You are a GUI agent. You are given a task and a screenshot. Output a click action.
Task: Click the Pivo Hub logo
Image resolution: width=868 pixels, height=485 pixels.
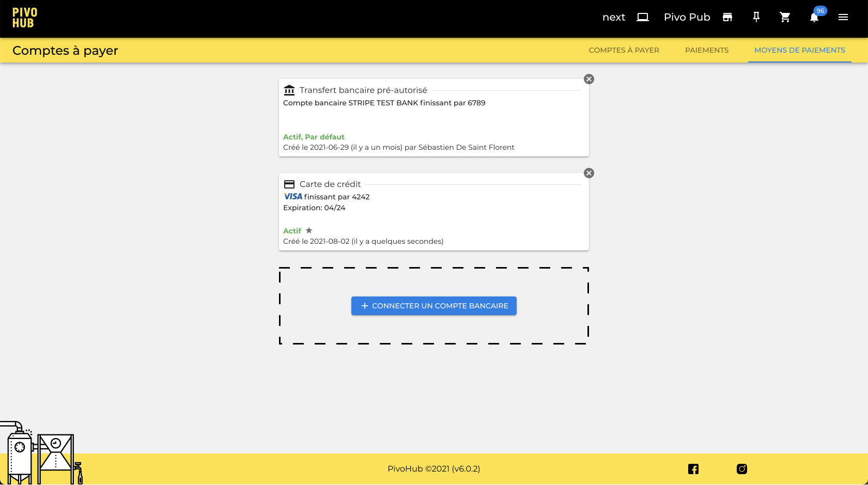tap(25, 18)
